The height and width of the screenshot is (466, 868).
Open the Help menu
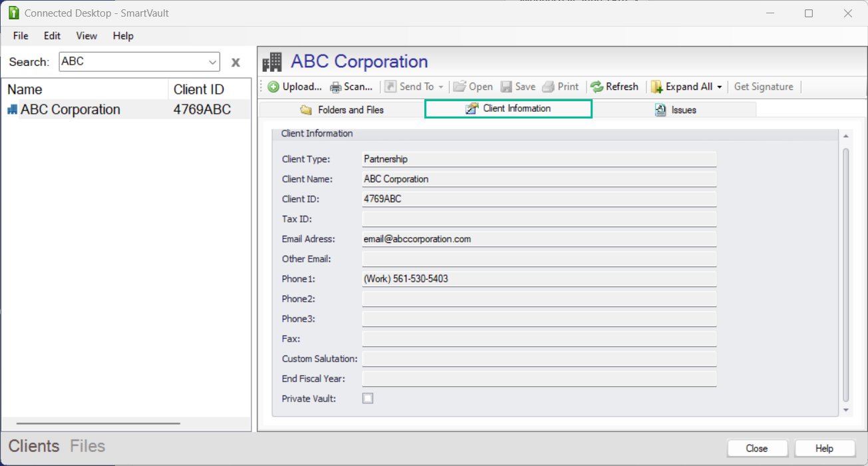click(123, 36)
